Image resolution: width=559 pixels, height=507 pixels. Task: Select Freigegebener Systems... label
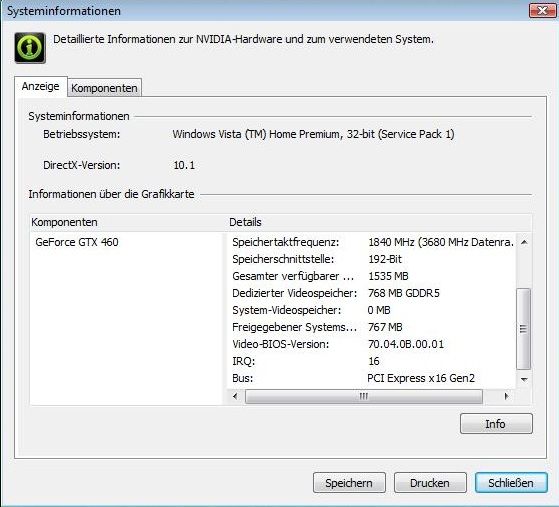click(294, 327)
